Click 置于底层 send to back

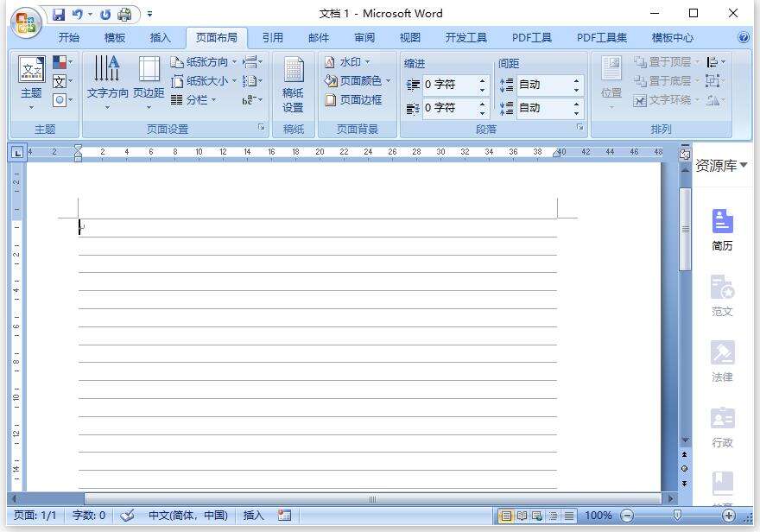click(667, 81)
